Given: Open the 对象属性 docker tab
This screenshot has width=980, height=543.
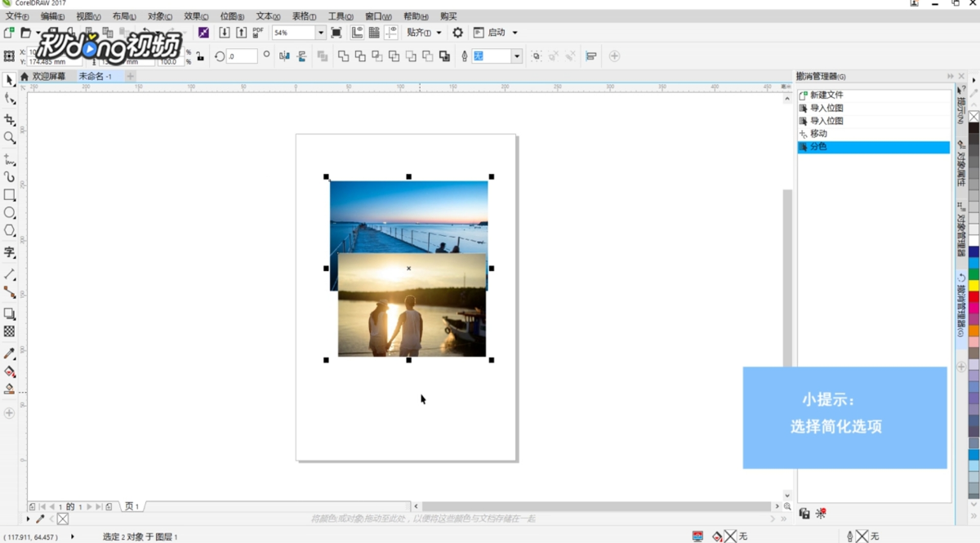Looking at the screenshot, I should (961, 164).
